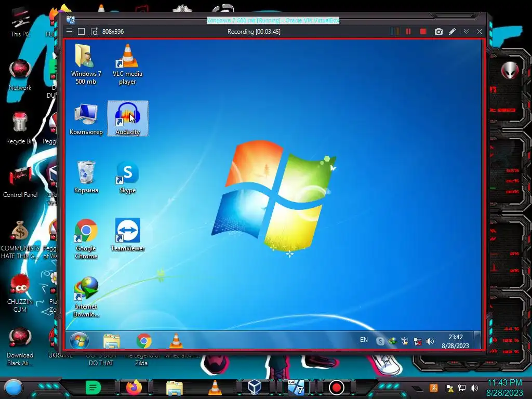Screen dimensions: 532x399
Task: Open Internet Download Manager desktop shortcut
Action: click(x=86, y=297)
